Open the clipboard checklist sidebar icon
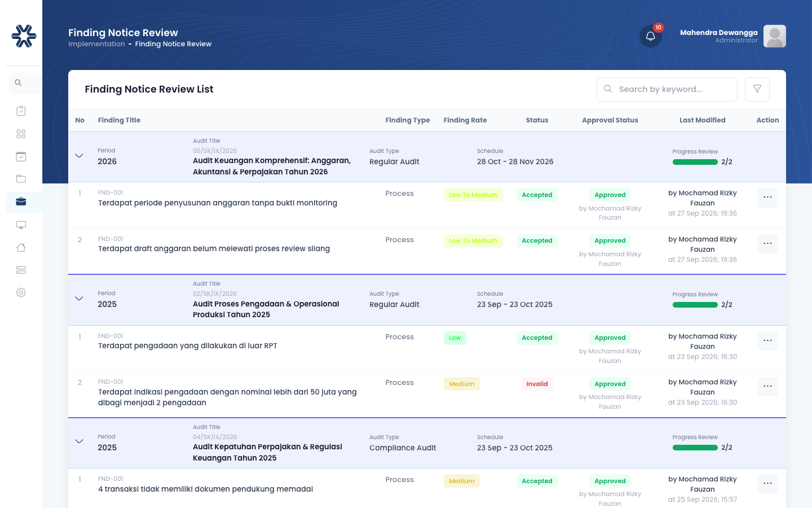812x508 pixels. [x=21, y=111]
